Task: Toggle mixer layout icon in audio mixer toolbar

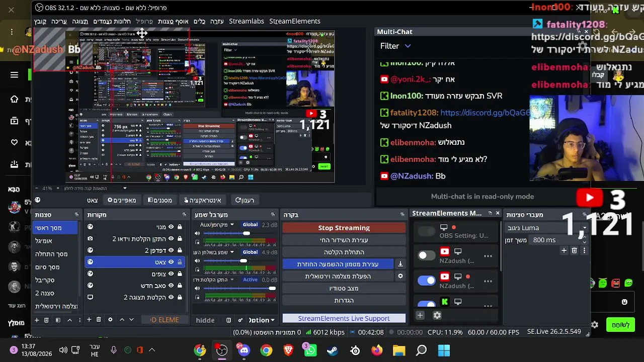Action: [x=229, y=320]
